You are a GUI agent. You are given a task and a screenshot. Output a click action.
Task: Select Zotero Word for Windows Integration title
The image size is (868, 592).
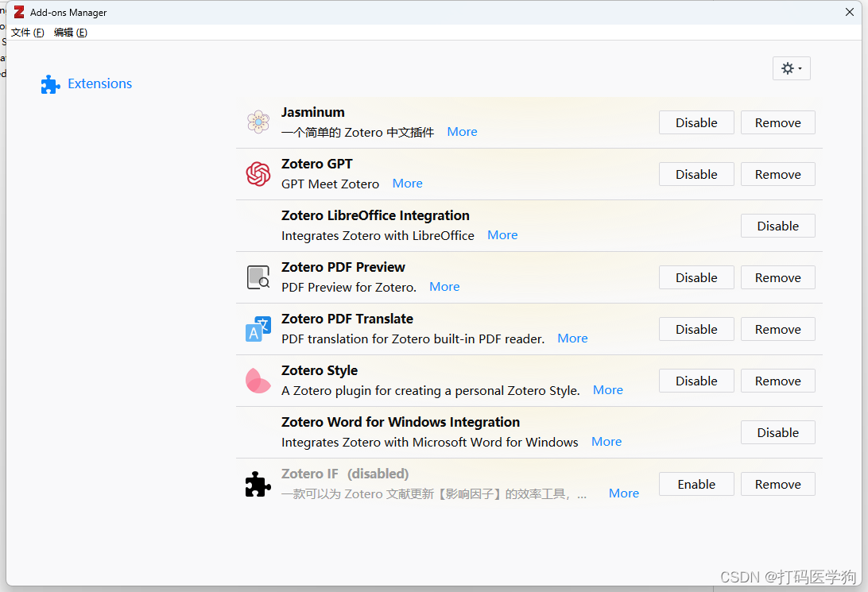pos(401,422)
